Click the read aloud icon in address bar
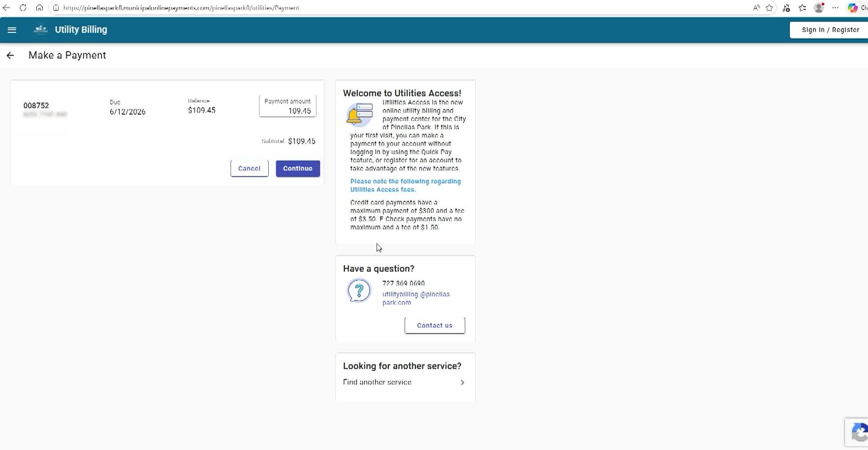Viewport: 868px width, 450px height. (756, 8)
